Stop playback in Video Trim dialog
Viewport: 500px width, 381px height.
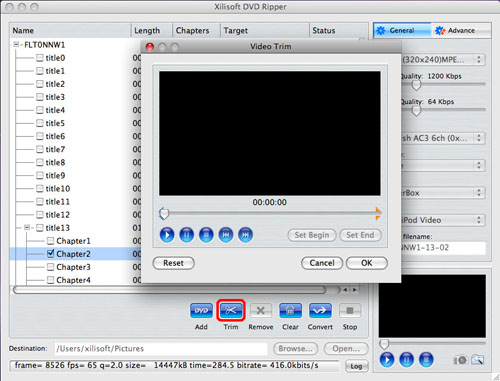(206, 235)
